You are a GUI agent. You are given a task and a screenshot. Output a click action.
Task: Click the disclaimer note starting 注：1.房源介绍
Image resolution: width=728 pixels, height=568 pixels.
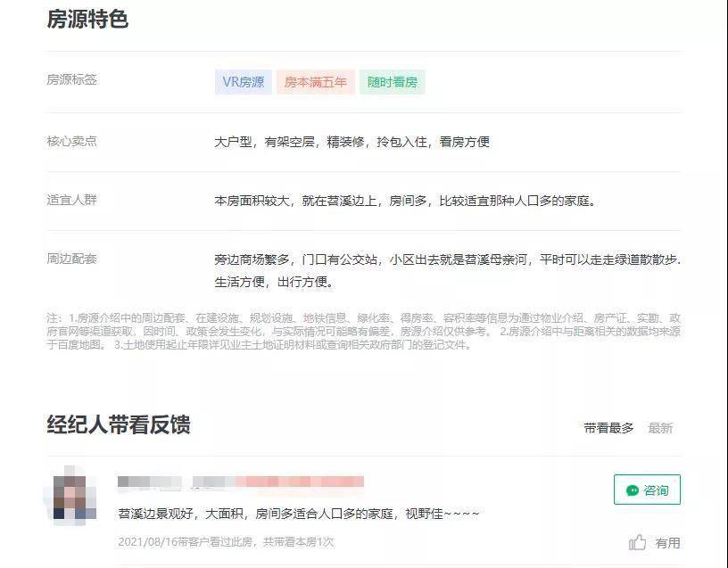(363, 332)
